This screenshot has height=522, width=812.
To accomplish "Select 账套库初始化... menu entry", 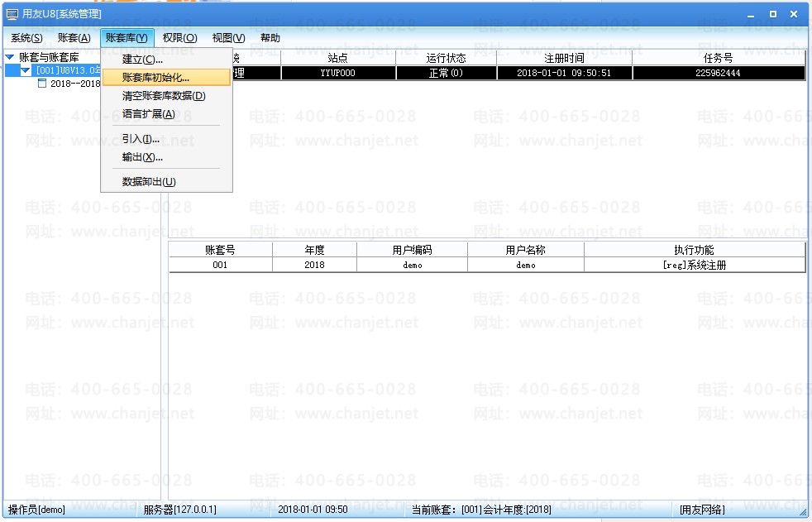I will click(167, 78).
